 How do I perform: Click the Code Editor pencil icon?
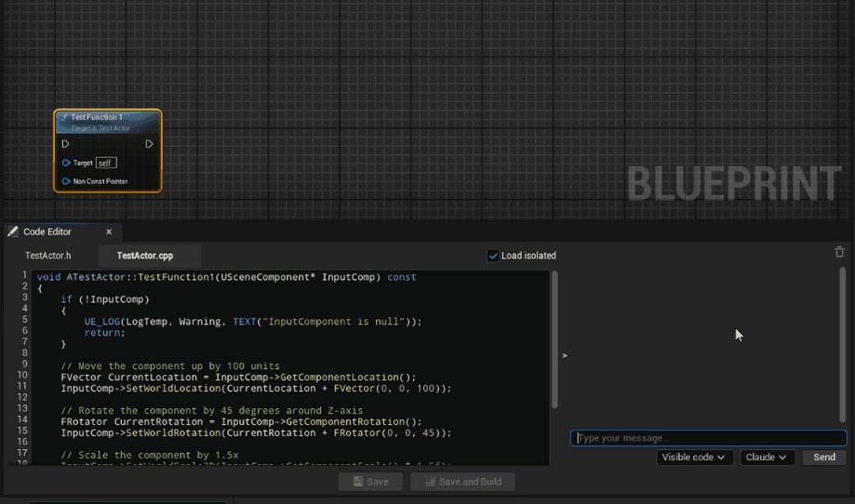13,232
